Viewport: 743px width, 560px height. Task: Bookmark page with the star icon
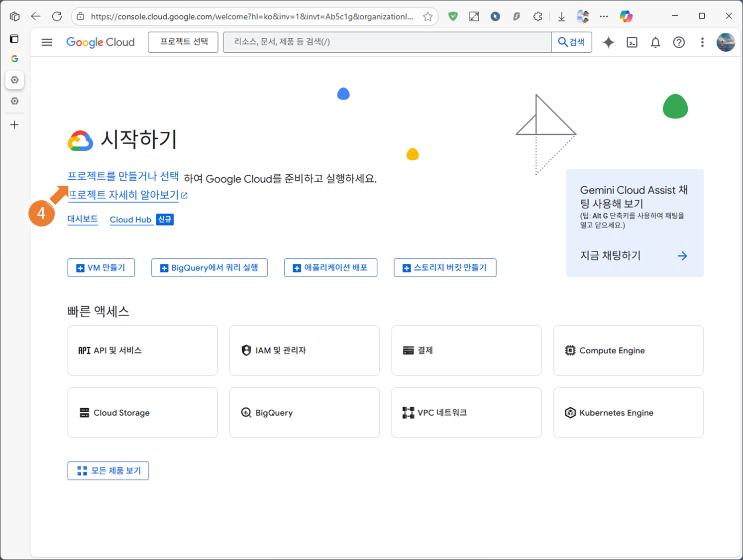pyautogui.click(x=427, y=16)
